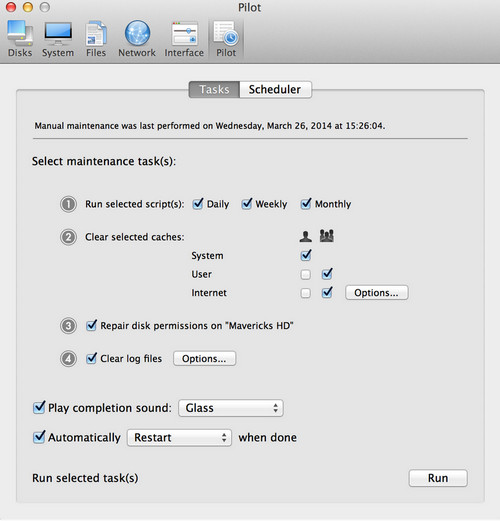Click the all-users group column icon
Image resolution: width=500 pixels, height=521 pixels.
point(327,236)
